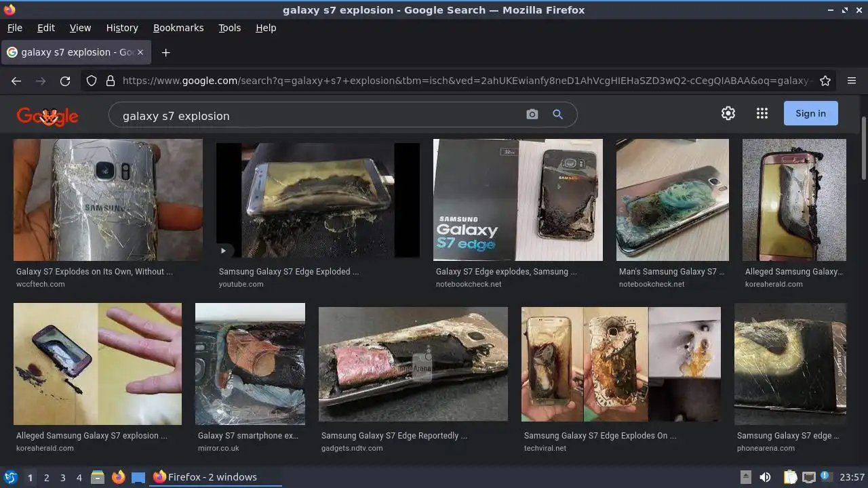Switch to workspace 1
868x488 pixels.
click(x=30, y=478)
